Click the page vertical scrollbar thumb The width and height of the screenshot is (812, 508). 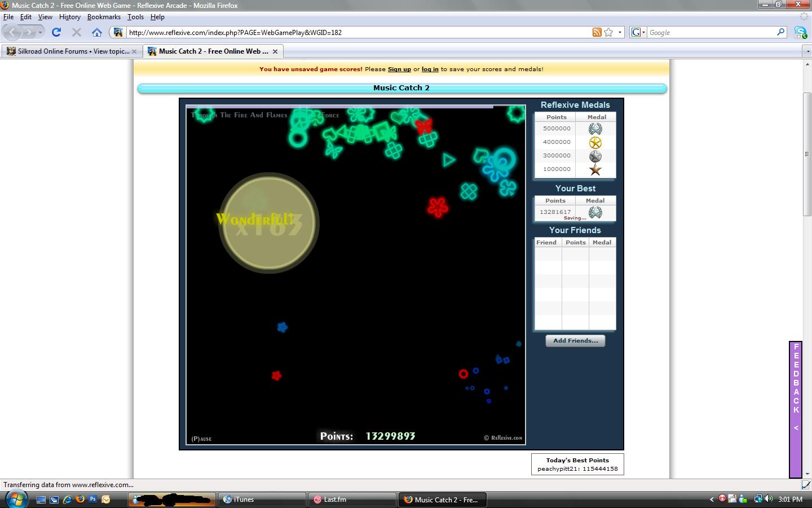click(x=807, y=154)
